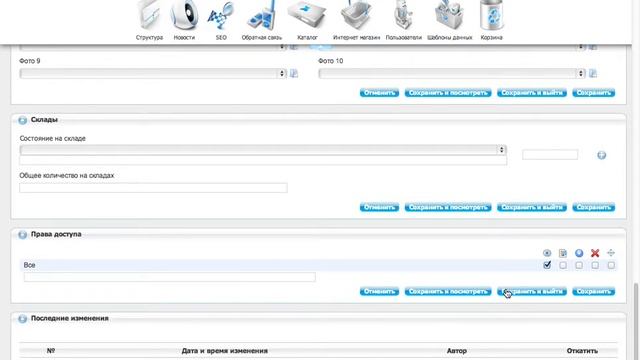
Task: Click Сохранить и посмотреть in the Права доступа section
Action: coord(448,291)
